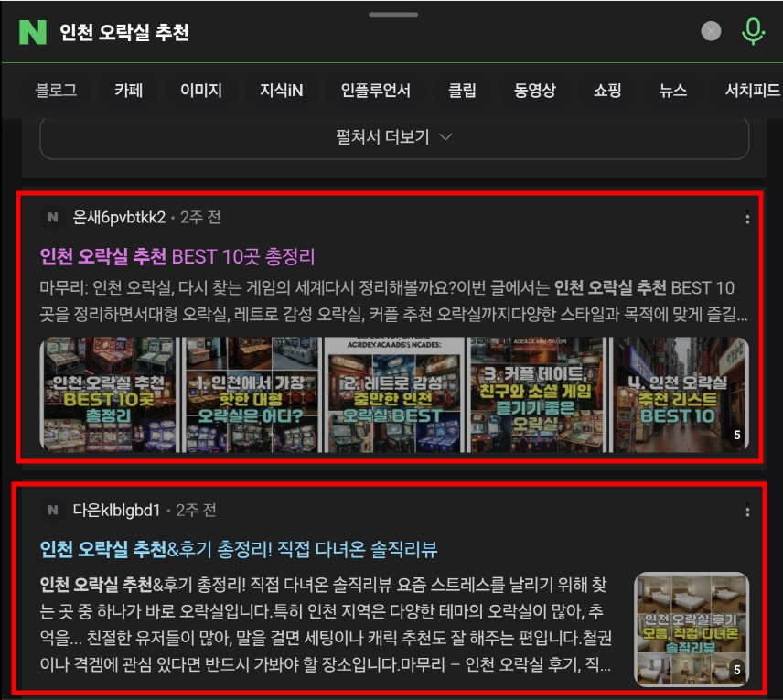Activate the green microphone voice search
This screenshot has height=700, width=783.
pos(753,31)
